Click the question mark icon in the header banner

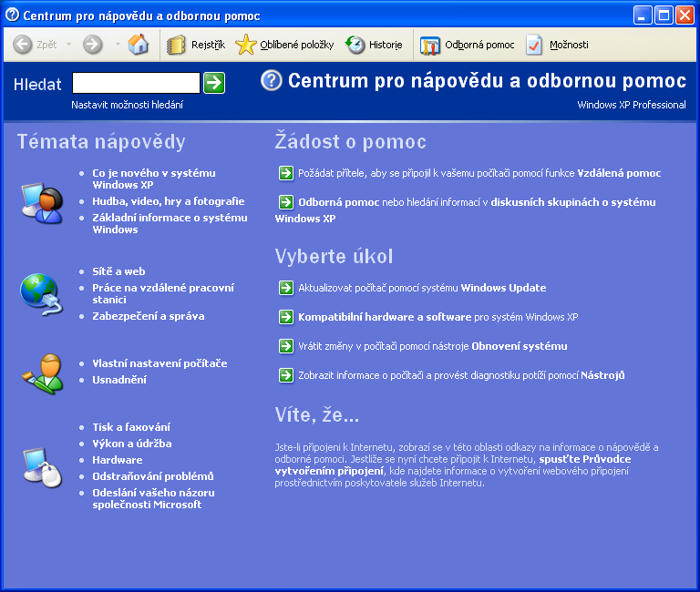[x=272, y=81]
